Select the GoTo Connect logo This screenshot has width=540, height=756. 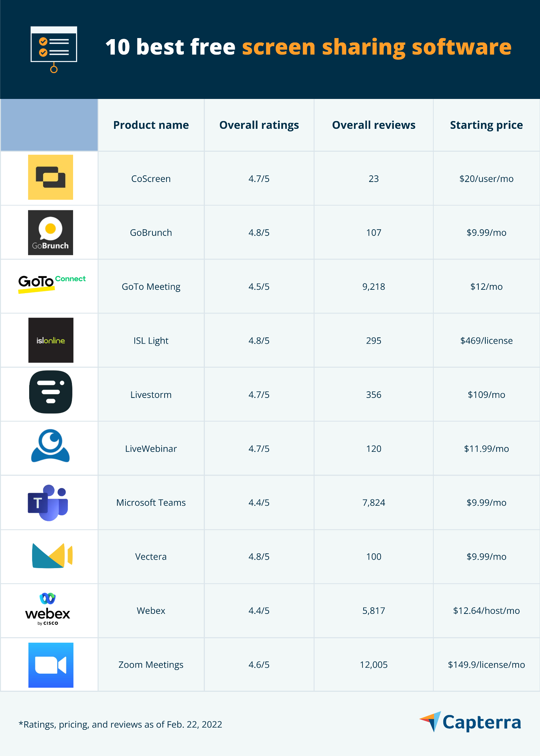[52, 284]
